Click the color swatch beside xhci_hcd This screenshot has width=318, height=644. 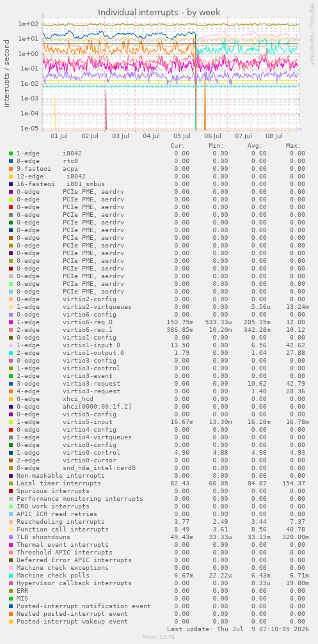tap(11, 399)
